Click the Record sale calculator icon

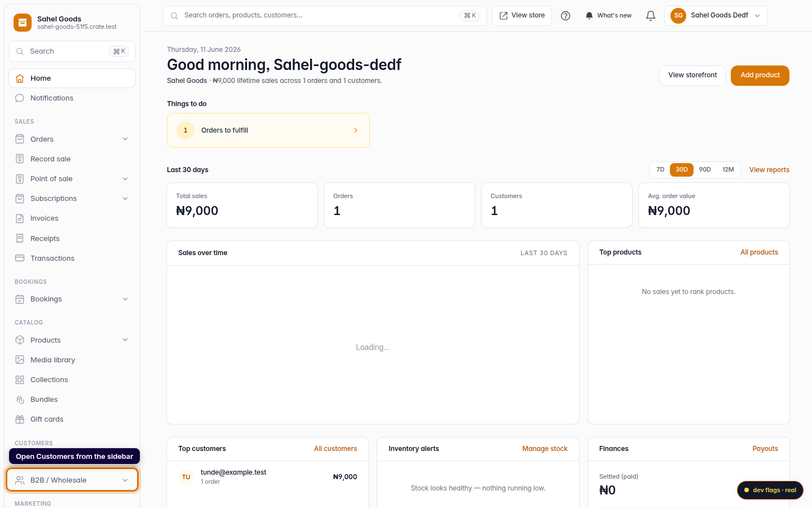click(x=20, y=159)
